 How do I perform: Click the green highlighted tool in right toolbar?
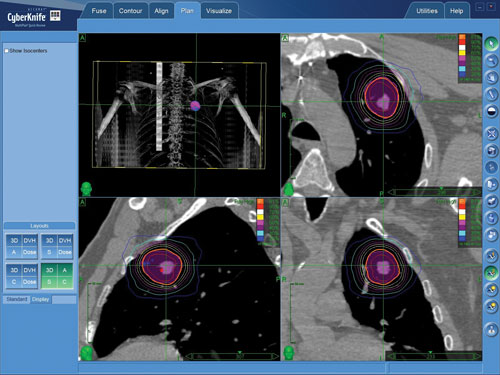(x=491, y=273)
